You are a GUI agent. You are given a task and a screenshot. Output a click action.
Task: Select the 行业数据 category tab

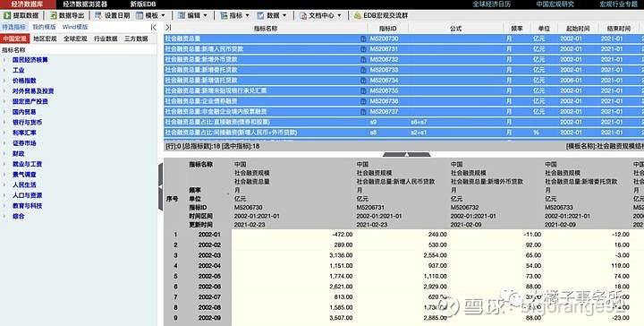click(x=106, y=39)
